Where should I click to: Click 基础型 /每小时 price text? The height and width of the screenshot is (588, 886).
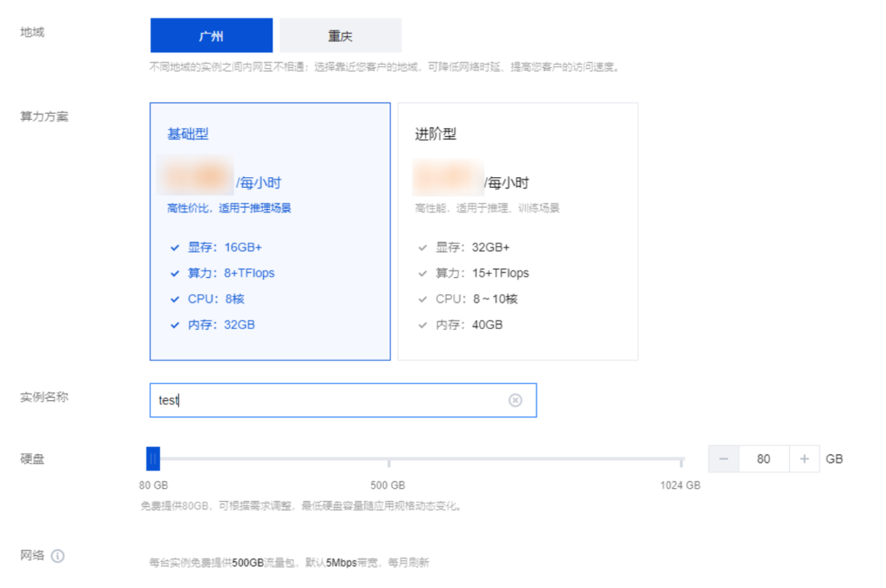[258, 183]
